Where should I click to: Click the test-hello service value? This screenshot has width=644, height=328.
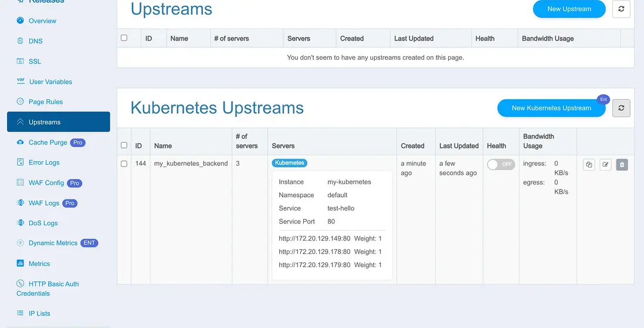tap(341, 208)
